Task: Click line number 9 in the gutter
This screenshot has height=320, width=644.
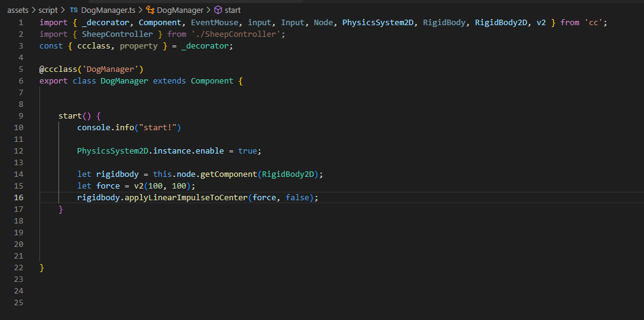Action: click(21, 115)
